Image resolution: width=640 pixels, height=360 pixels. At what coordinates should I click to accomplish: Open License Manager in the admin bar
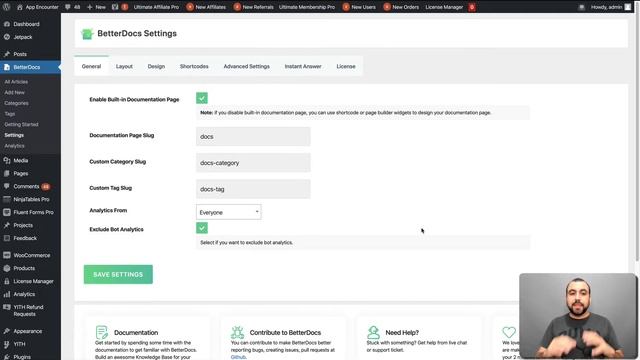444,7
